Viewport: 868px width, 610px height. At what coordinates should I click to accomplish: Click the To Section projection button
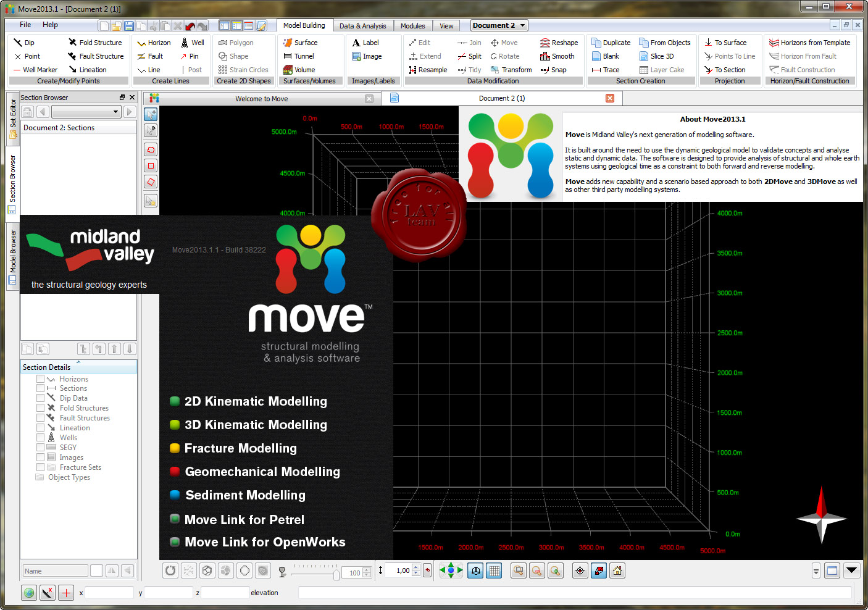point(725,70)
